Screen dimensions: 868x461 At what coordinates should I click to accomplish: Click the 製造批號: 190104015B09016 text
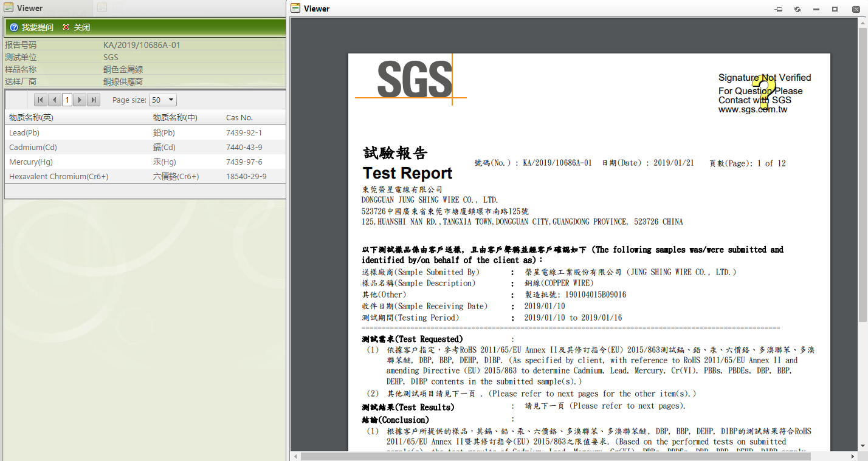point(576,295)
